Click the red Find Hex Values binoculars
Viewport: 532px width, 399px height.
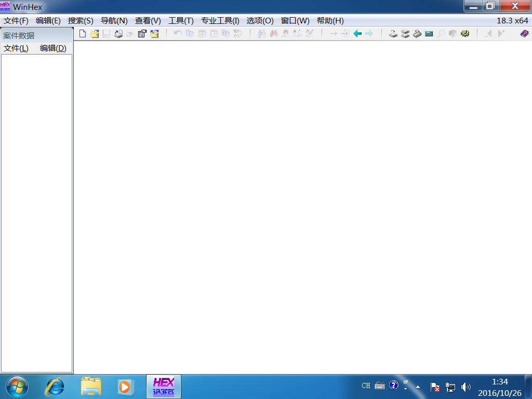pos(274,34)
